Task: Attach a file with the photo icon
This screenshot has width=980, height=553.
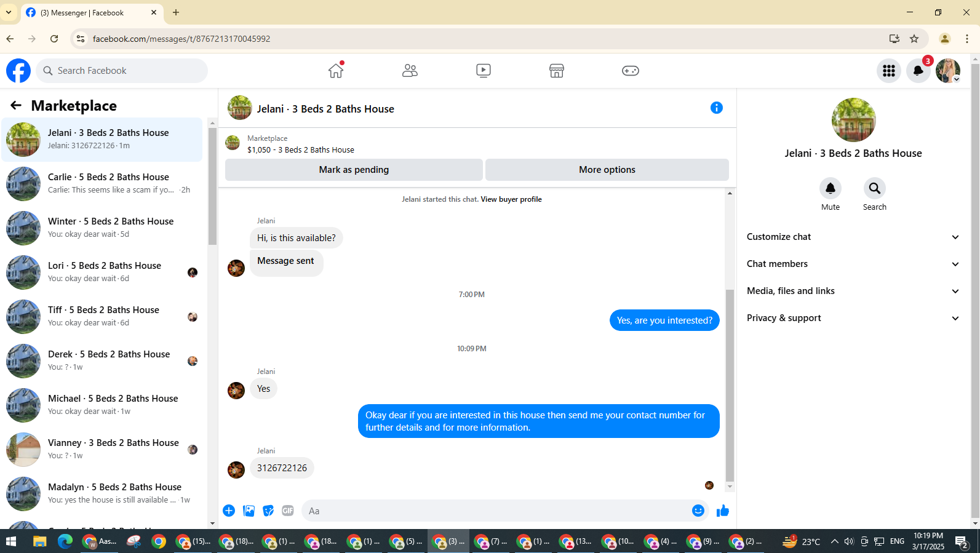Action: point(249,511)
